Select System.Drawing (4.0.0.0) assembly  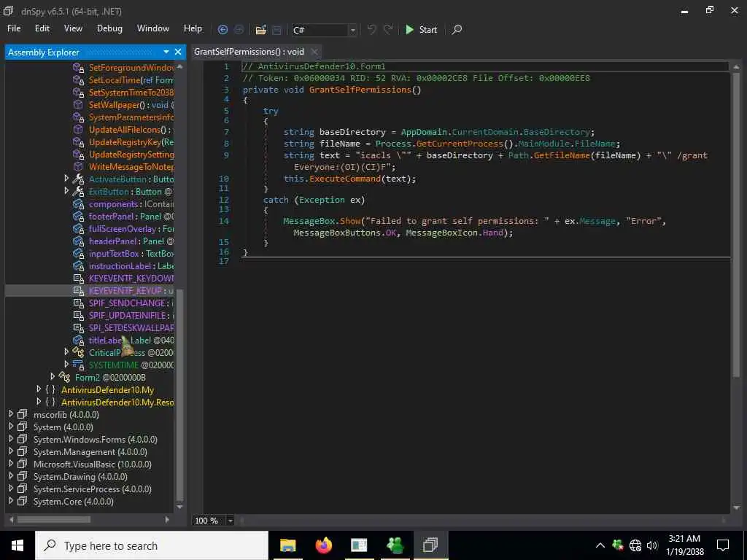(80, 476)
